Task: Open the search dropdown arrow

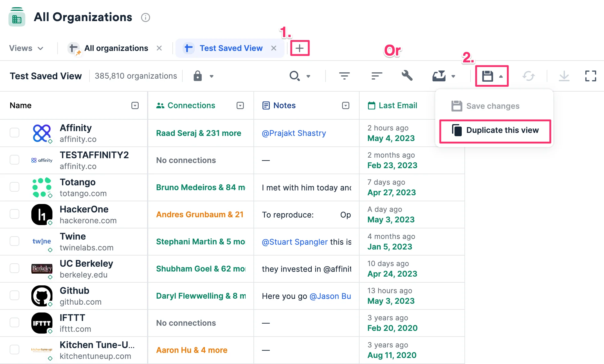Action: 308,76
